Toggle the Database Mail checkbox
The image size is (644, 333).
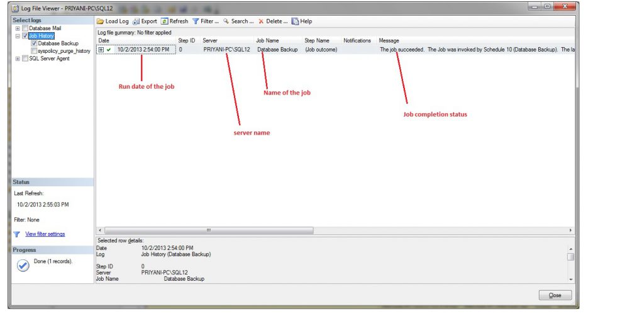pos(25,28)
